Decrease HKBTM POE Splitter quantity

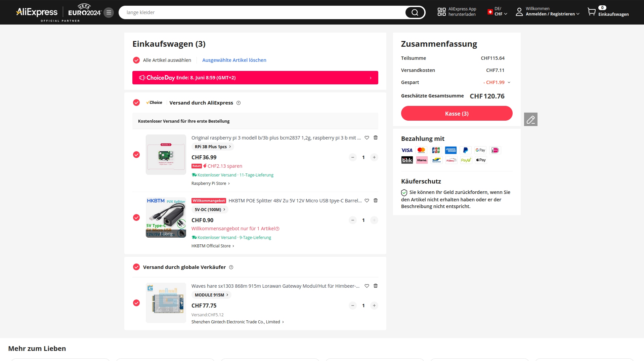point(353,220)
